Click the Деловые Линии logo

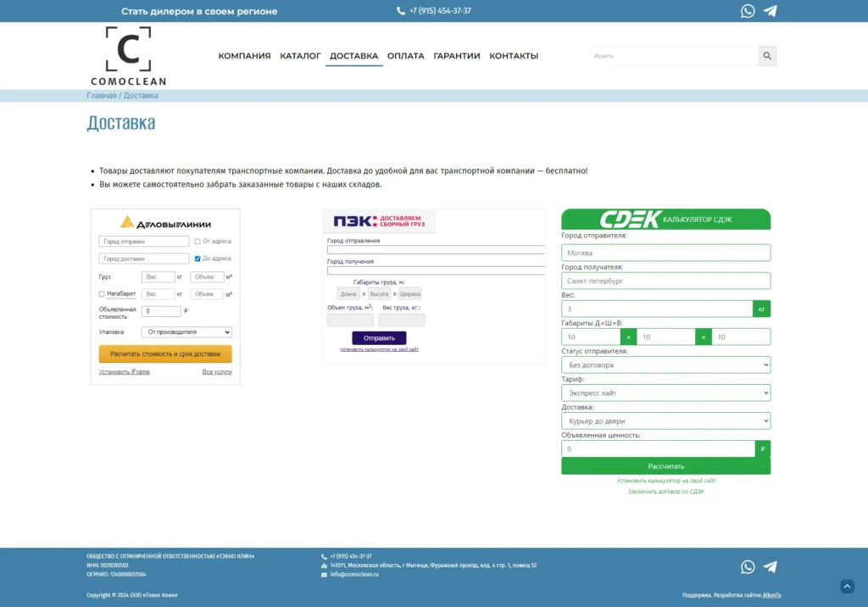coord(165,223)
